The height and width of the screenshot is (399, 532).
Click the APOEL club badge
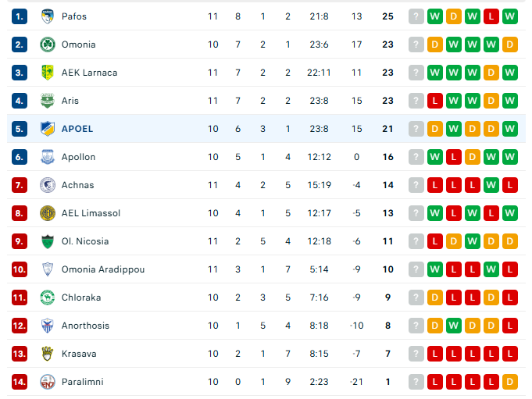(x=48, y=129)
